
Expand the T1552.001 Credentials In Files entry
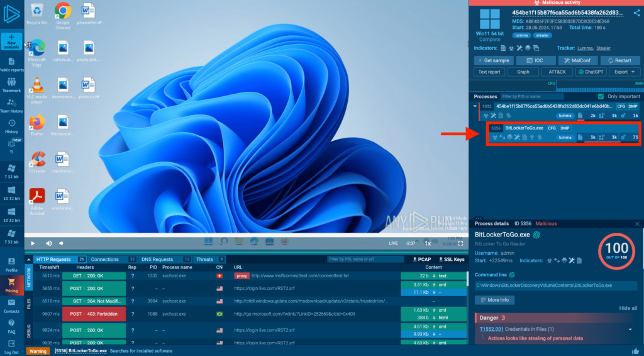click(630, 330)
